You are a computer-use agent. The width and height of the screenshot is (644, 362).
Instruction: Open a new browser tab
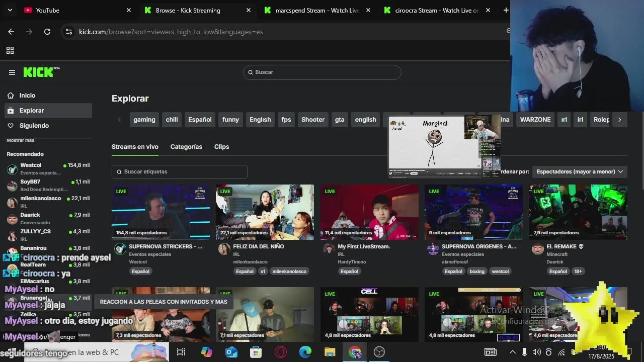click(506, 10)
